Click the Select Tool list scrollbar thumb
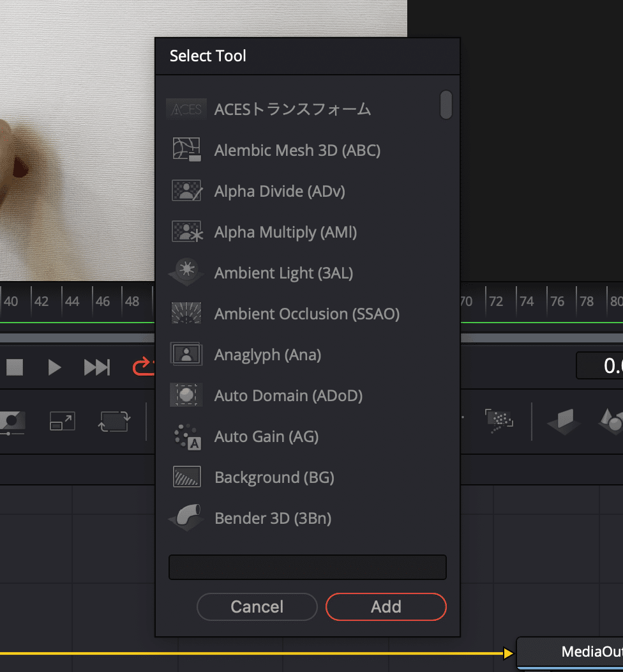 pos(446,104)
